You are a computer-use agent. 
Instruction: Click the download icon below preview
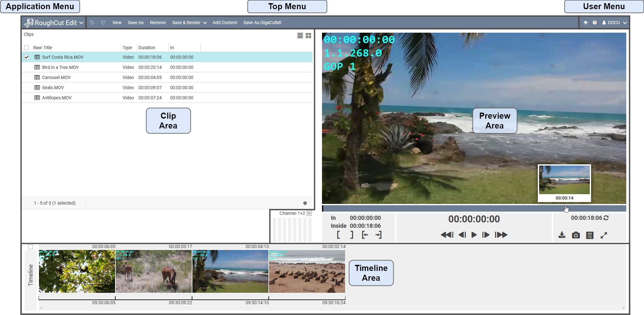[x=562, y=235]
